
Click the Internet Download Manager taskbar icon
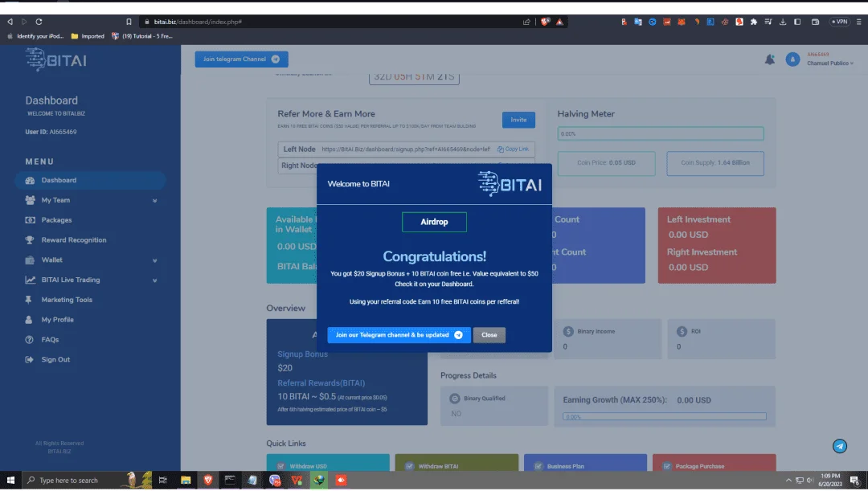(319, 480)
